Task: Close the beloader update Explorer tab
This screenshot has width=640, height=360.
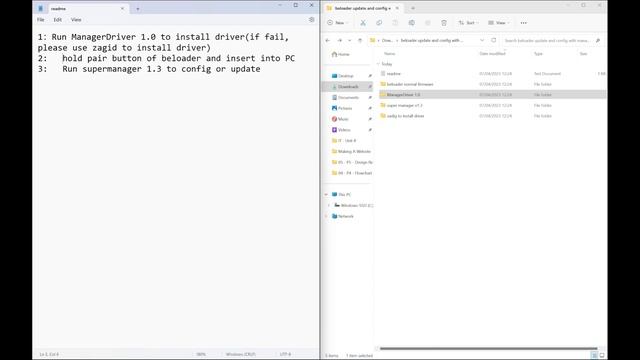Action: coord(397,8)
